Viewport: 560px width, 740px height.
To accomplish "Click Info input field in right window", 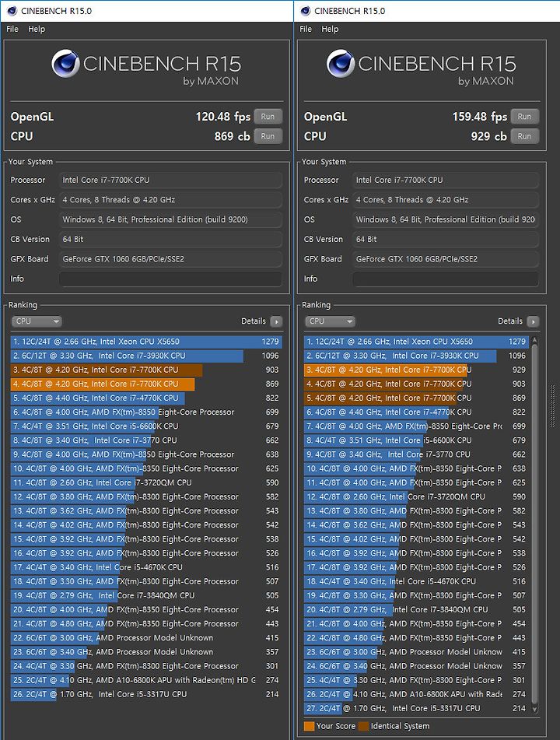I will pyautogui.click(x=446, y=279).
